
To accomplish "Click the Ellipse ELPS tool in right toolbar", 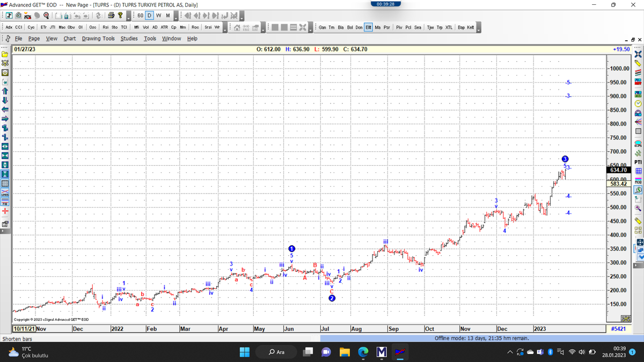I will click(638, 144).
